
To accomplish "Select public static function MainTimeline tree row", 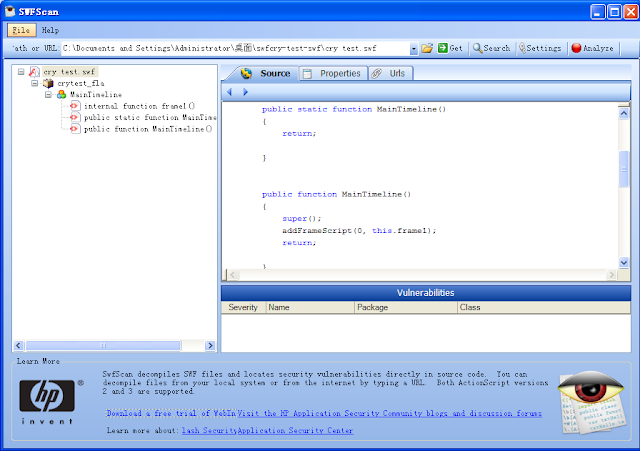I will [150, 118].
